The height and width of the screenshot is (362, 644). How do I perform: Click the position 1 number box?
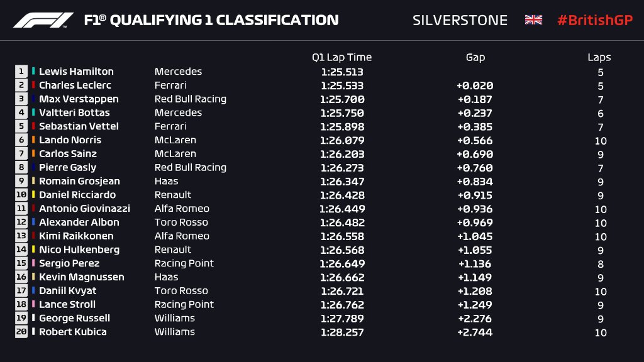[x=21, y=72]
